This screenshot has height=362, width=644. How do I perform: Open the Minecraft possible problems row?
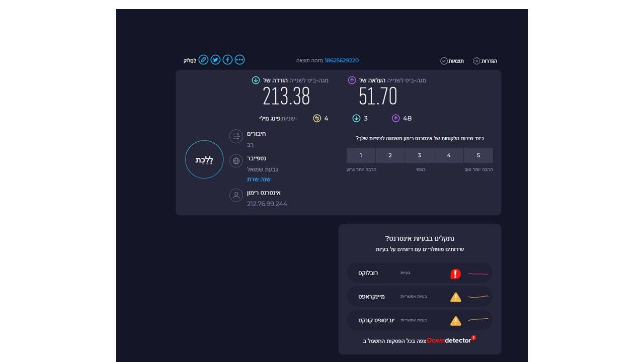[x=420, y=297]
